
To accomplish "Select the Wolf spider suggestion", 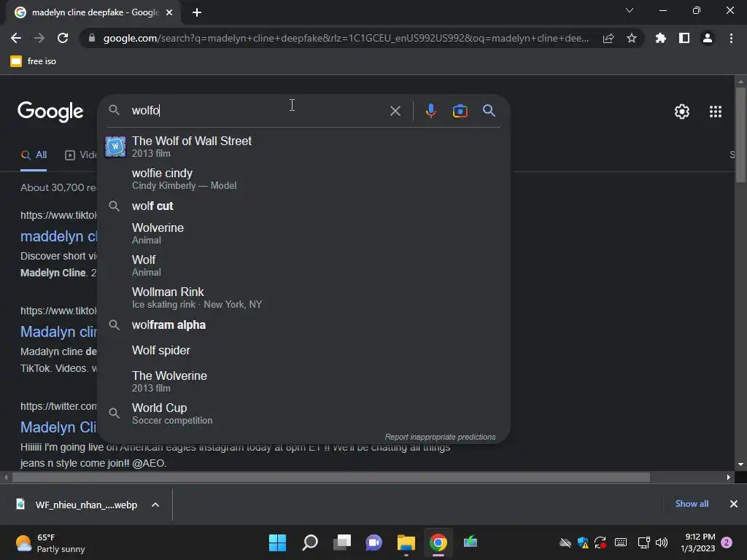I will (x=303, y=350).
